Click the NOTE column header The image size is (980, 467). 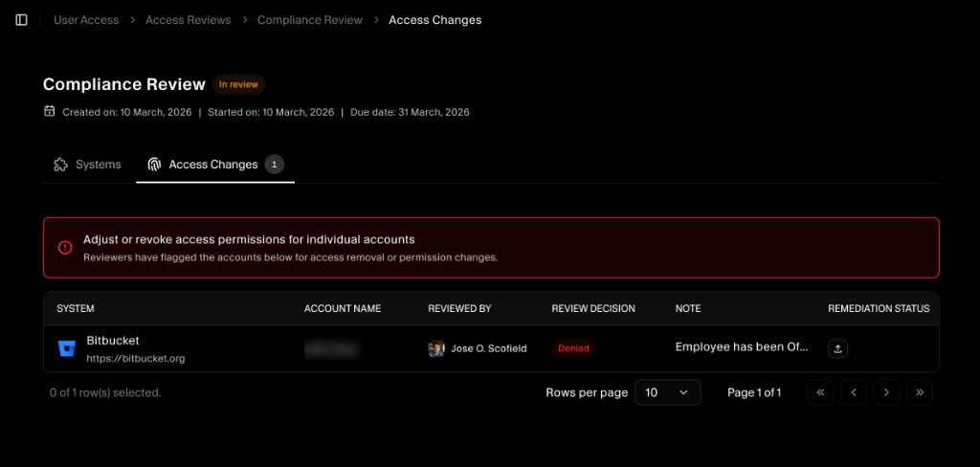pyautogui.click(x=688, y=309)
